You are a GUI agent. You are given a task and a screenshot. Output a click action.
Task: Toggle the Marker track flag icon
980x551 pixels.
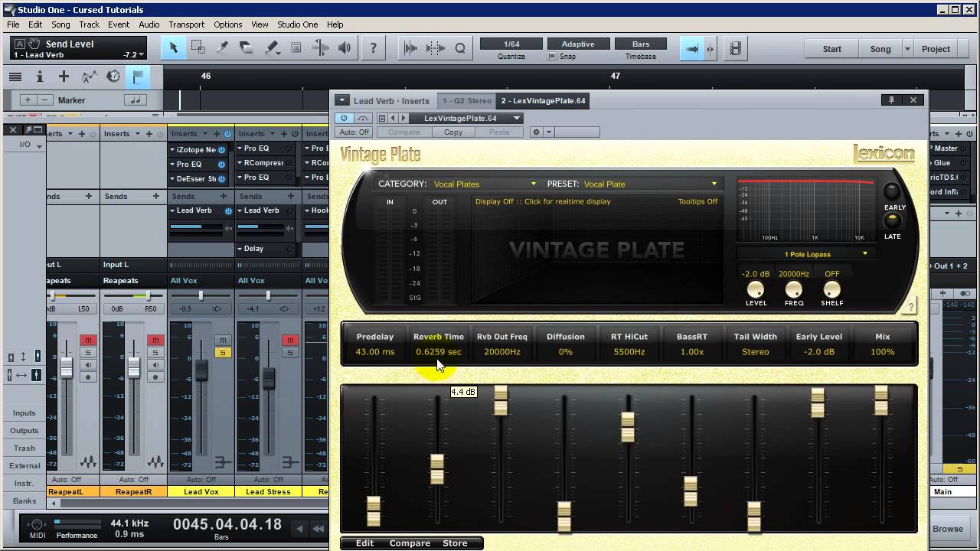138,77
